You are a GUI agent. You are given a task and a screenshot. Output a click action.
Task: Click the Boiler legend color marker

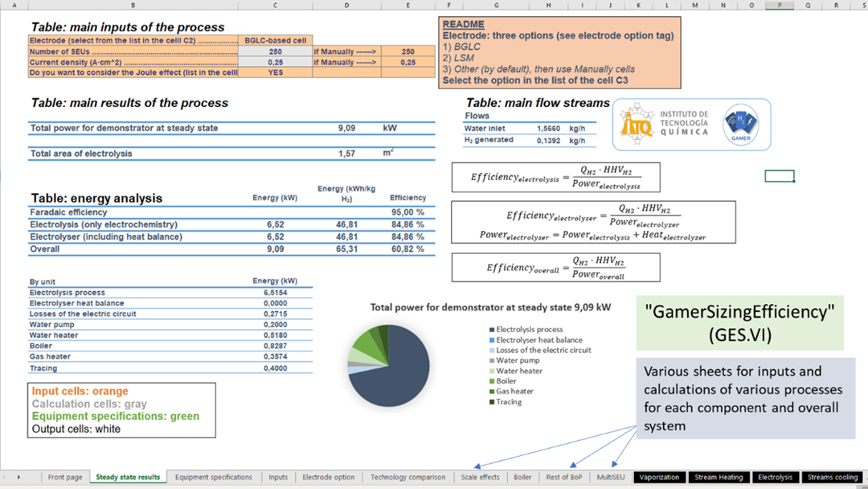click(492, 381)
